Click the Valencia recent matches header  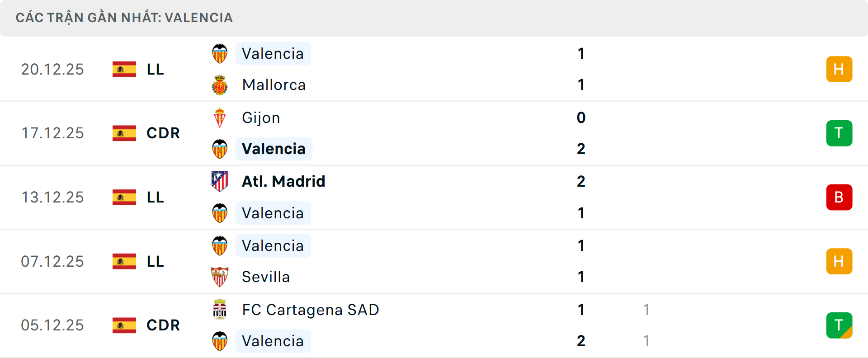click(x=124, y=18)
